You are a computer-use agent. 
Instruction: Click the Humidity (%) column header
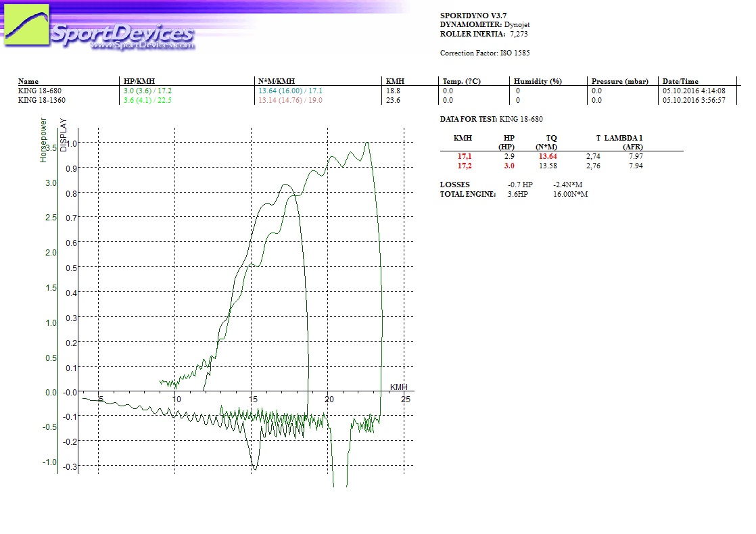(x=538, y=81)
